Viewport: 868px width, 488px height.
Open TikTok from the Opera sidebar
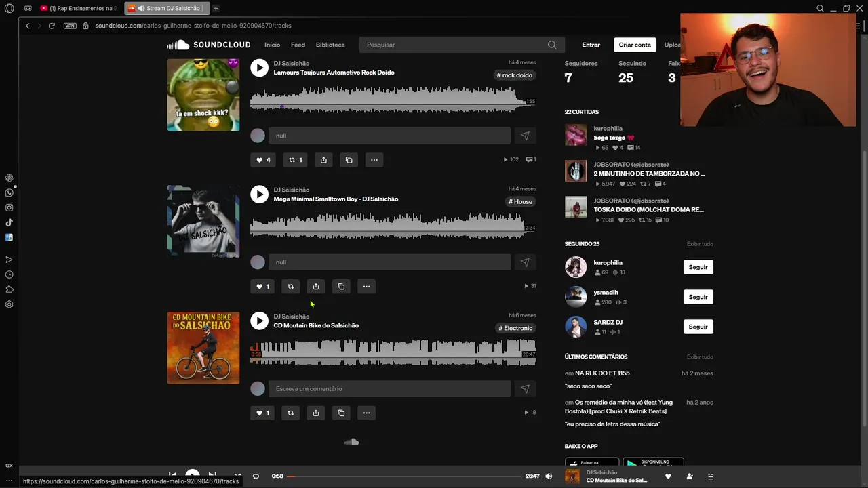9,222
